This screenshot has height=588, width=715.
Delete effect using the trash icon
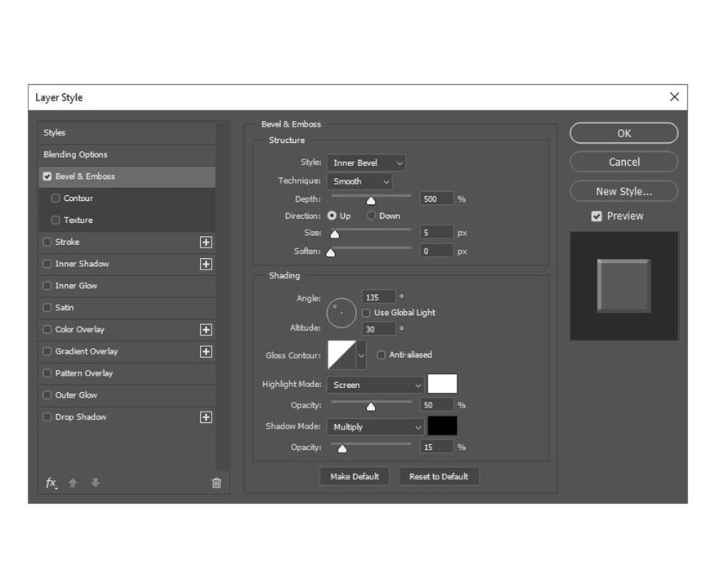click(x=217, y=483)
